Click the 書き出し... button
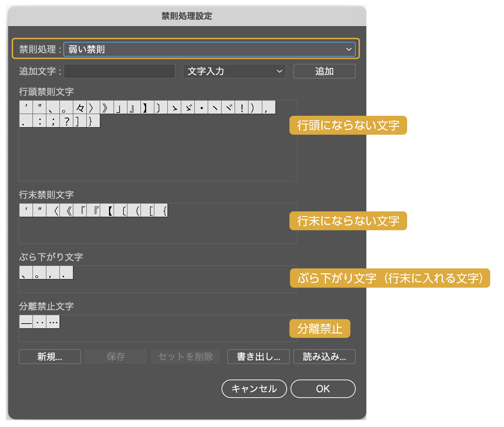 258,357
